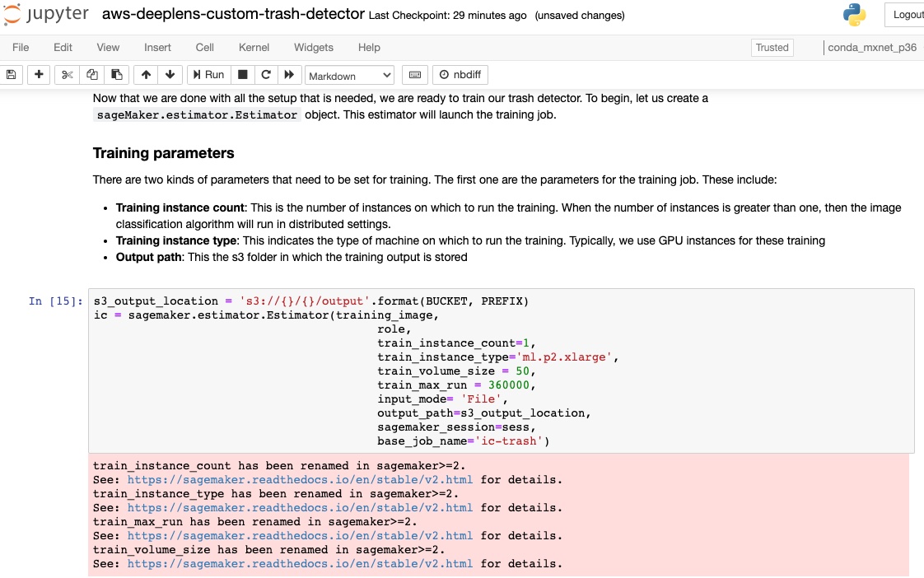Screen dimensions: 924x578
Task: Select the Training parameters heading
Action: [x=163, y=153]
